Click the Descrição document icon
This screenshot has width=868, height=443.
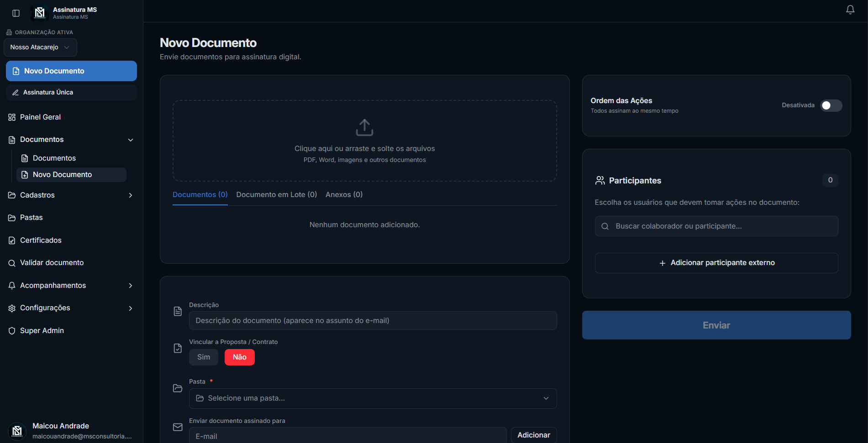(178, 311)
